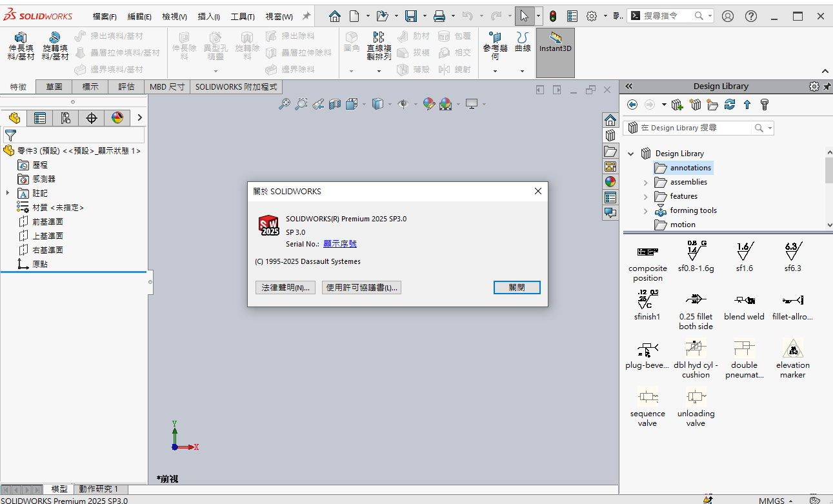Screen dimensions: 833x504
Task: Switch to the 評估 evaluate tab
Action: pos(126,86)
